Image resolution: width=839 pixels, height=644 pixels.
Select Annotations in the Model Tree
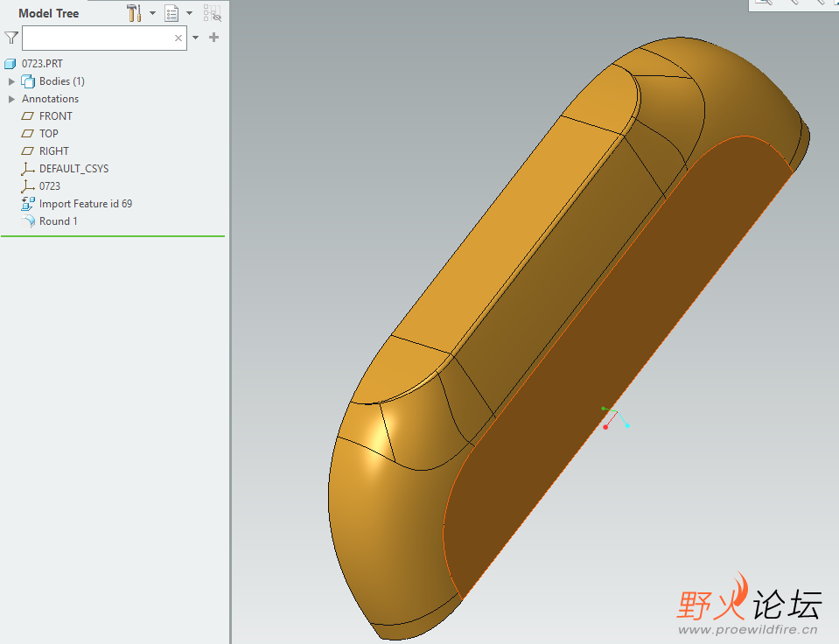pos(50,99)
